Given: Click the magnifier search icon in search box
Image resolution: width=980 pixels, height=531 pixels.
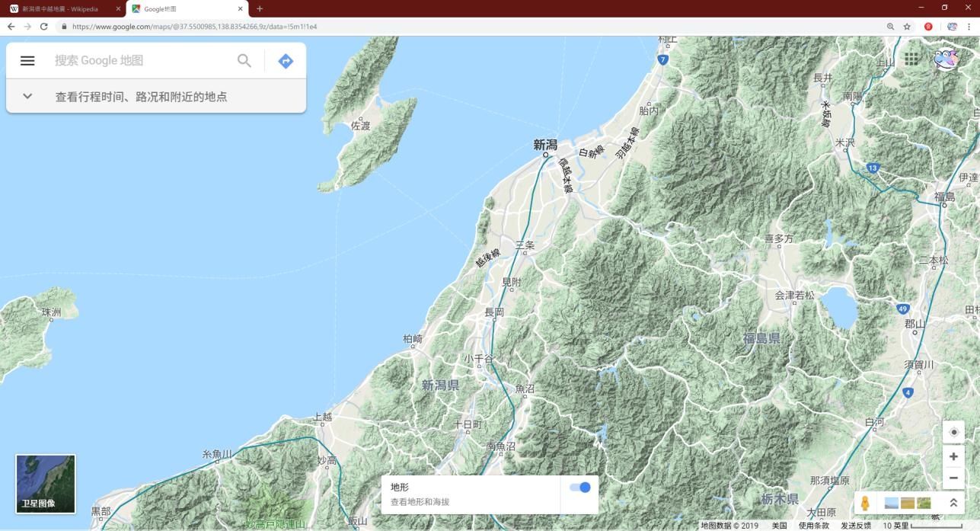Looking at the screenshot, I should click(244, 61).
